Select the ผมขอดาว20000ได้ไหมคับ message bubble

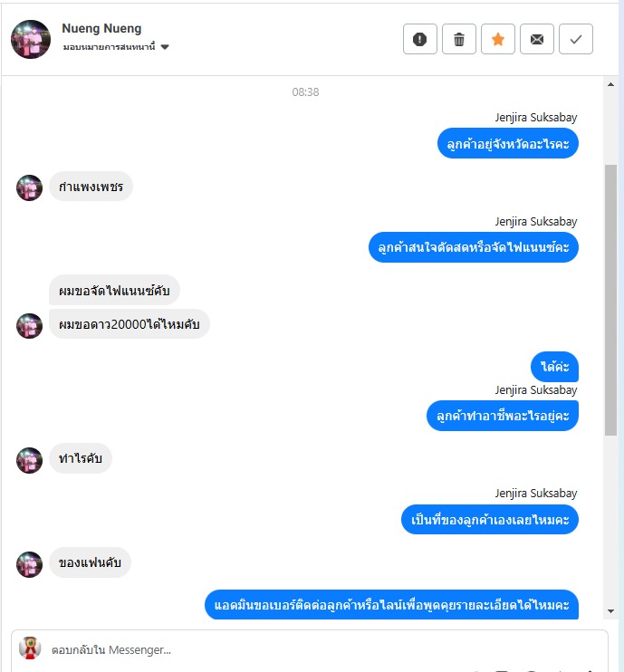[x=129, y=324]
